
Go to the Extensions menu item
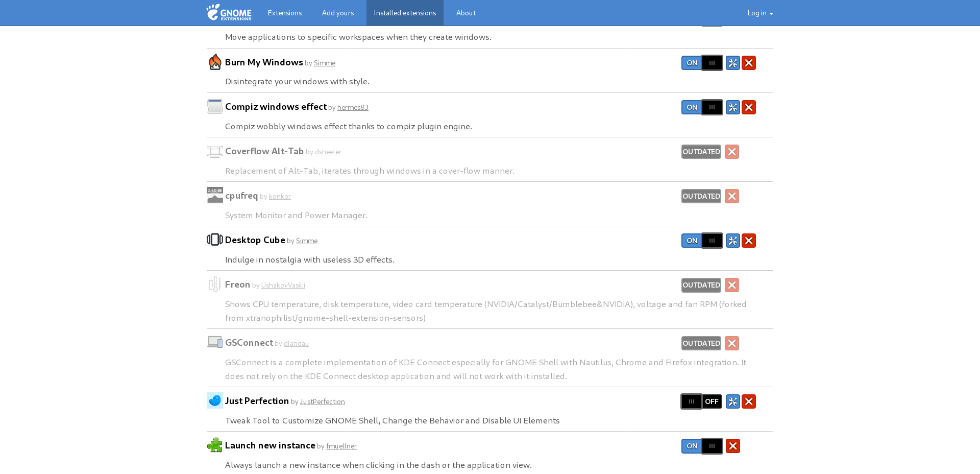[284, 13]
